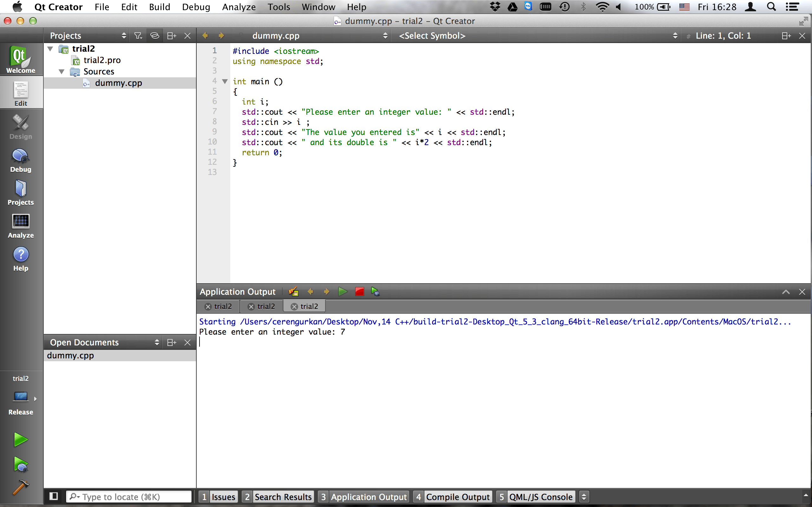Click the Build hammer icon

pyautogui.click(x=21, y=487)
